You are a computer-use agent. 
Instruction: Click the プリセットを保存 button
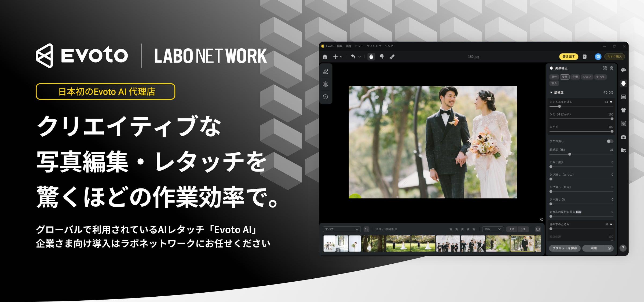click(565, 248)
